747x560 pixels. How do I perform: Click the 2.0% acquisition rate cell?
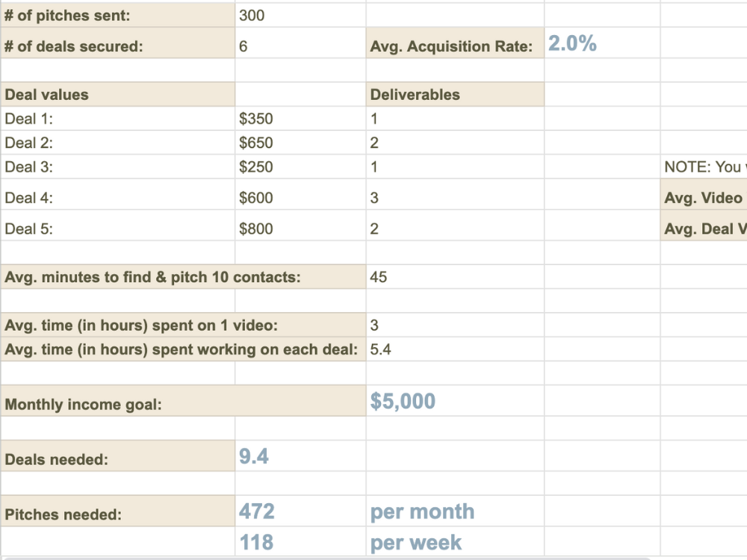click(x=602, y=43)
